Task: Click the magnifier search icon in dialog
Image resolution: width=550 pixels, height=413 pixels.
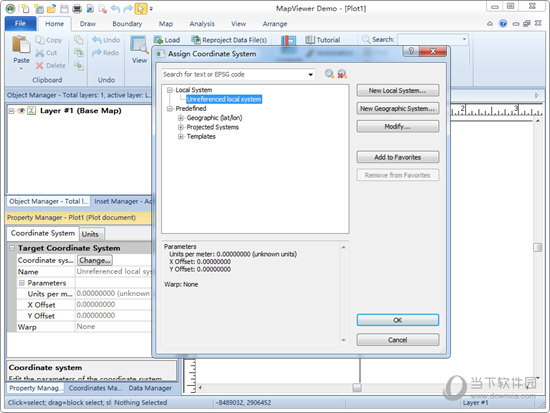Action: tap(329, 74)
